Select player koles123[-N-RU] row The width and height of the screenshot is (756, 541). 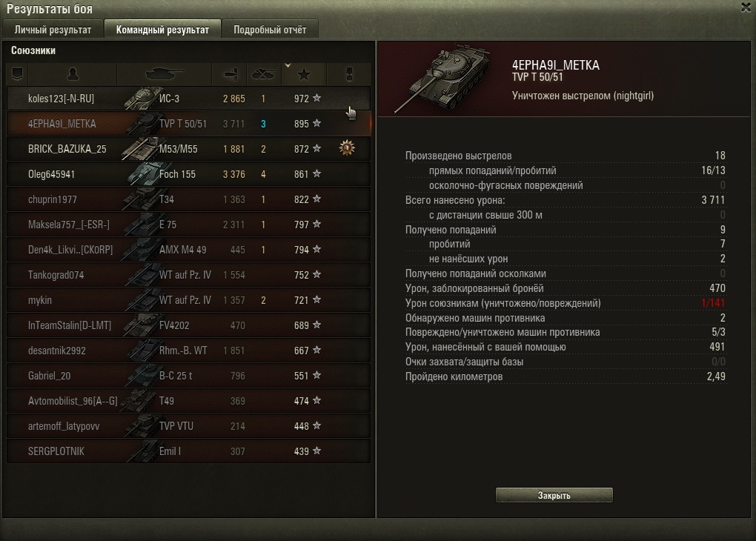point(188,99)
